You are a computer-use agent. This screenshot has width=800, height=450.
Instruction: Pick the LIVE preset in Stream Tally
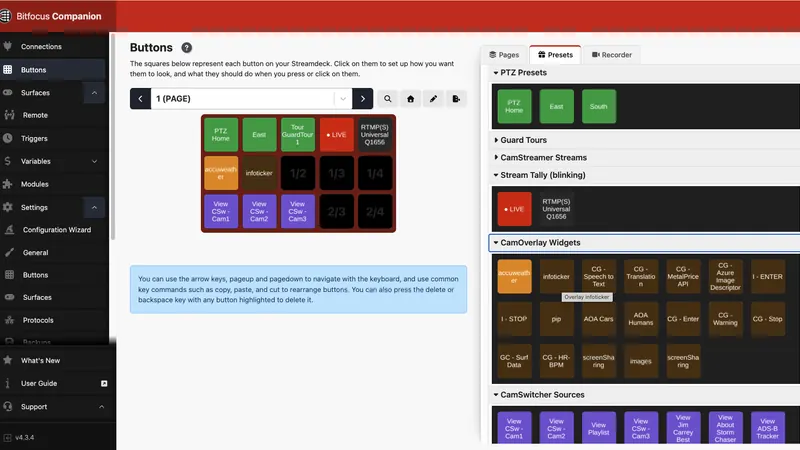coord(514,209)
